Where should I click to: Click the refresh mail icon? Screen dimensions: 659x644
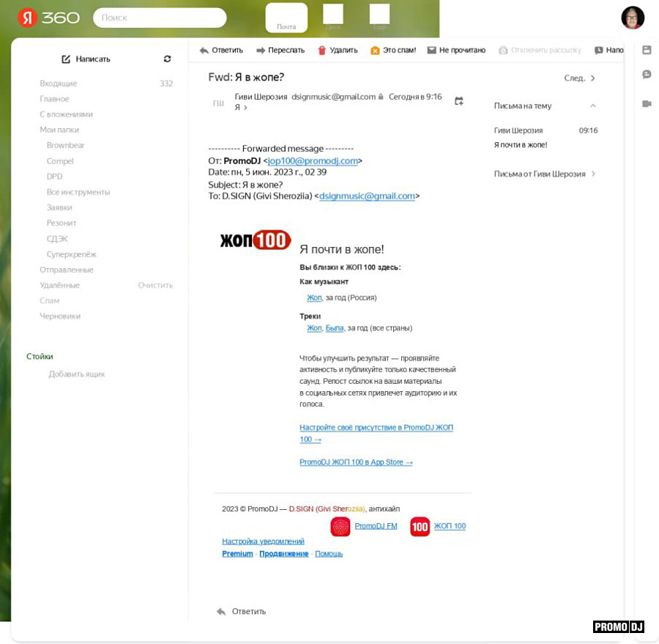tap(167, 59)
